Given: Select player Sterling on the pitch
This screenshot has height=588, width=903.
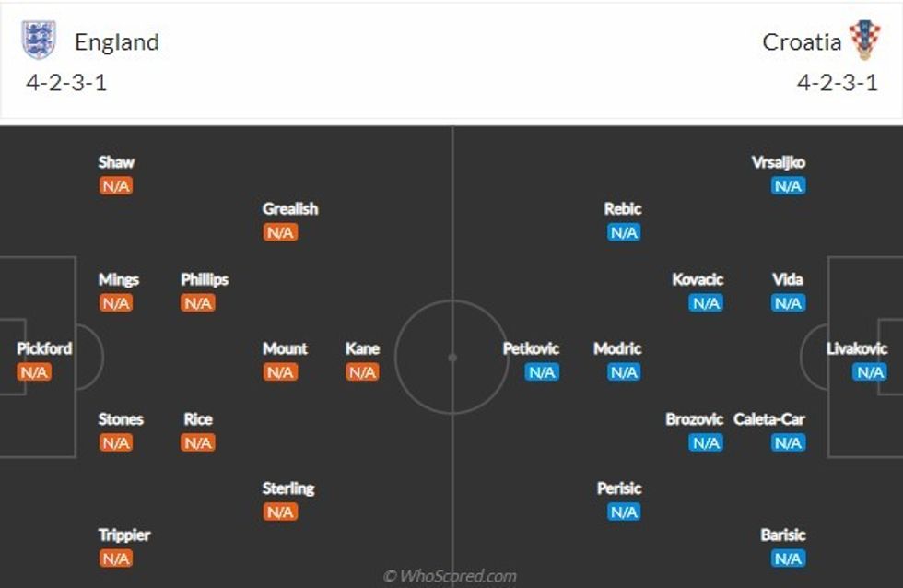Looking at the screenshot, I should click(288, 488).
